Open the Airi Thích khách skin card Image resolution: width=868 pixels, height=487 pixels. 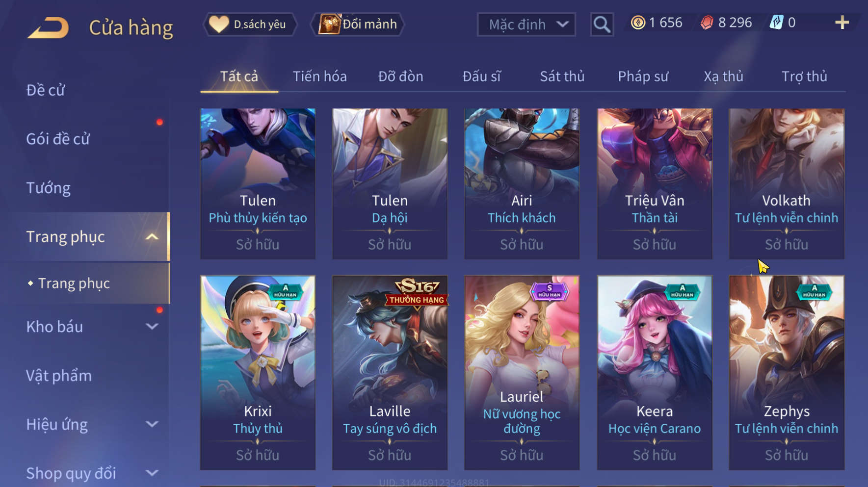point(522,184)
